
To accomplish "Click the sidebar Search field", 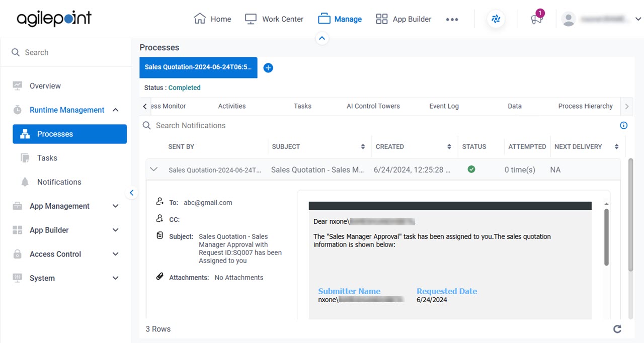I will [65, 52].
